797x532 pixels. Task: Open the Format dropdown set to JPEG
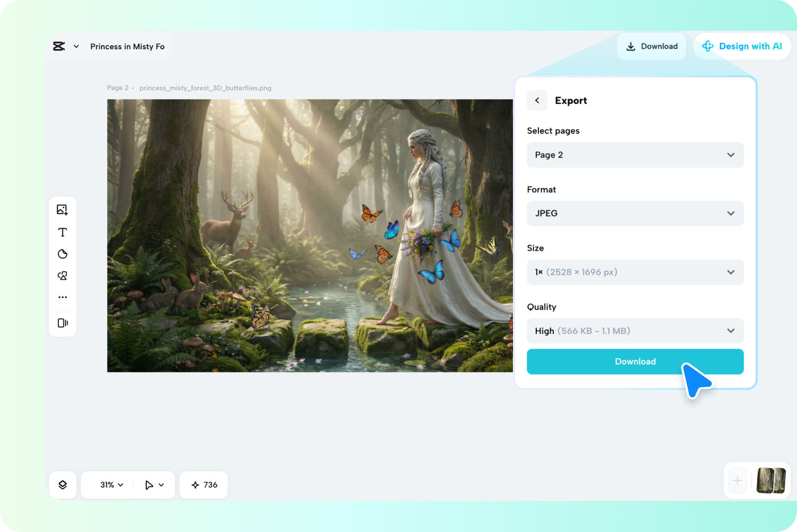(635, 214)
